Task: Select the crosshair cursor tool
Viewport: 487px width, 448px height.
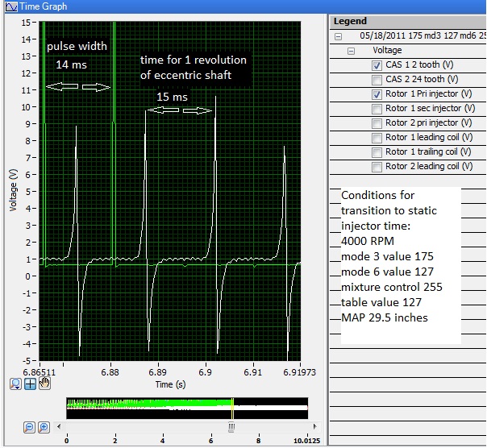Action: point(30,384)
